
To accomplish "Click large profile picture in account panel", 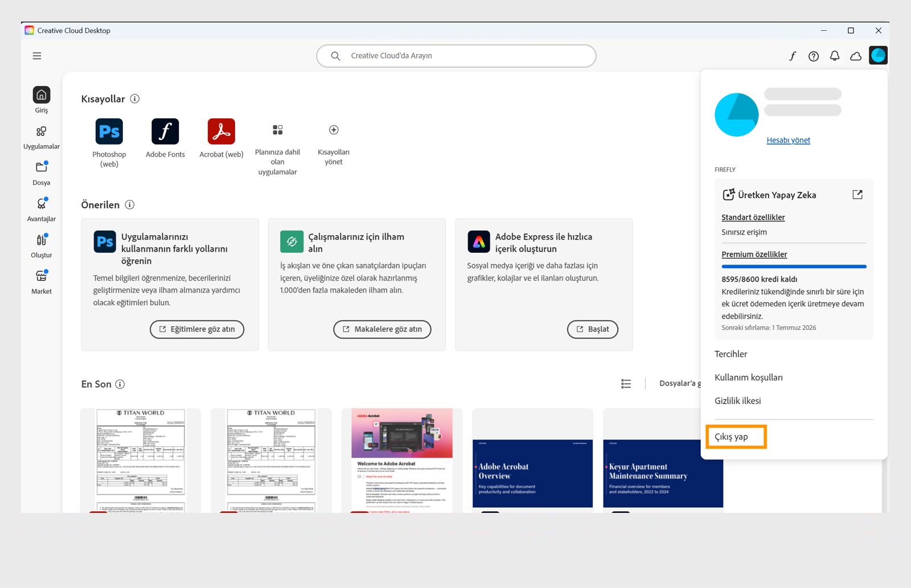I will (737, 114).
